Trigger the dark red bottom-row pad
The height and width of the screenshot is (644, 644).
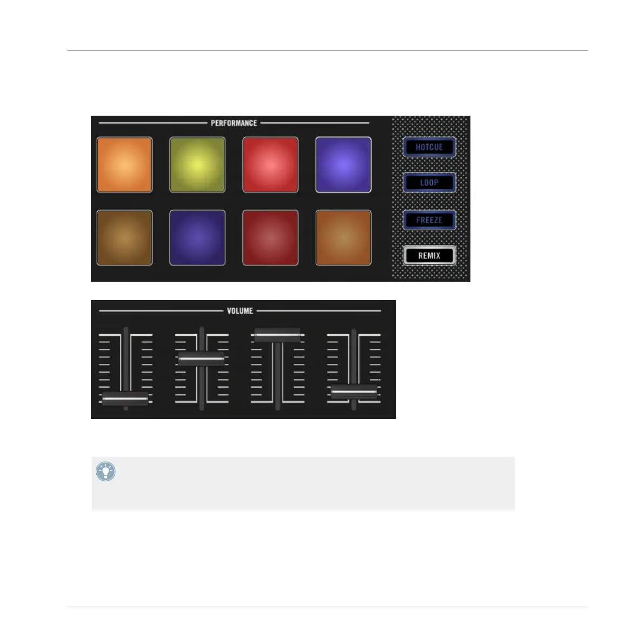pyautogui.click(x=270, y=238)
